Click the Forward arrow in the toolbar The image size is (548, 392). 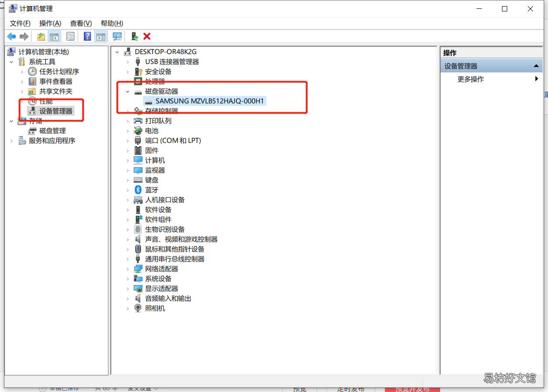coord(24,36)
